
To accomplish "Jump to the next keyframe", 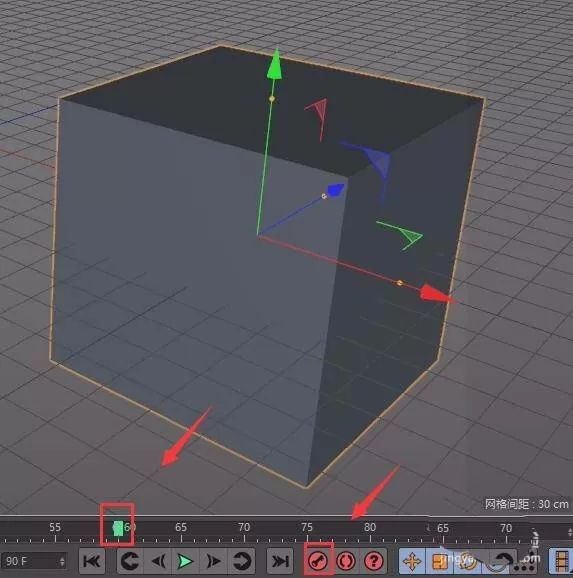I will coord(242,561).
